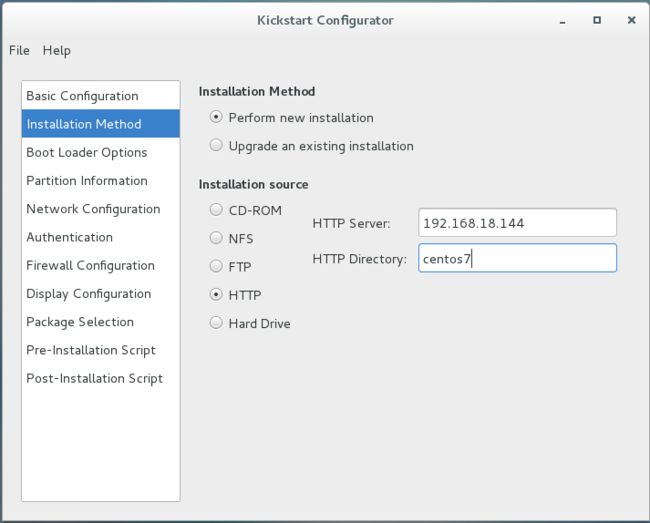Click the HTTP Directory text field
The image size is (650, 523).
pos(517,258)
